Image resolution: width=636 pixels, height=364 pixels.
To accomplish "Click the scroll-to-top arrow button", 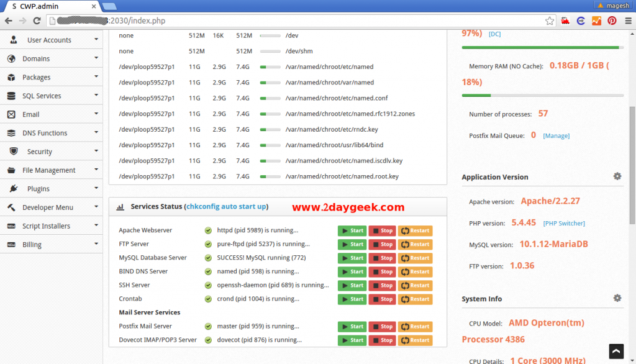I will 616,351.
